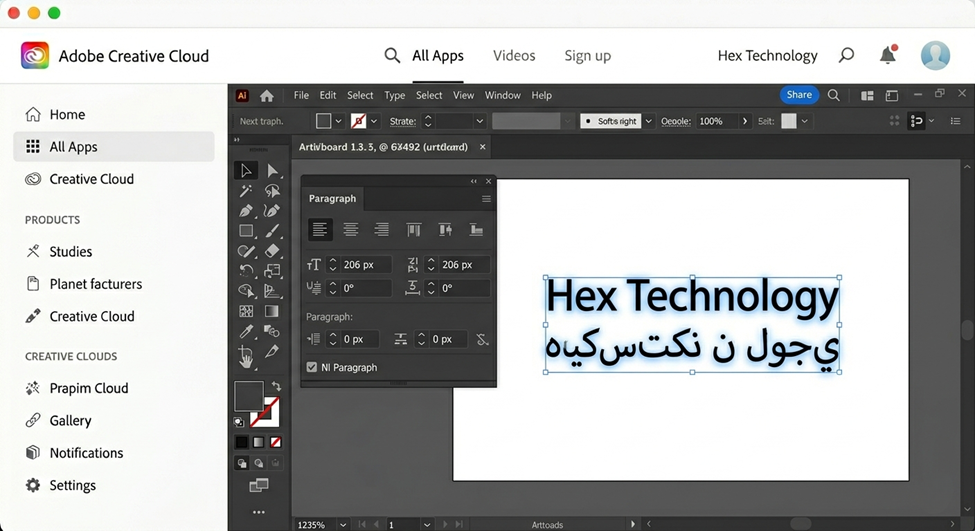Reset default fill and stroke icon

(239, 422)
